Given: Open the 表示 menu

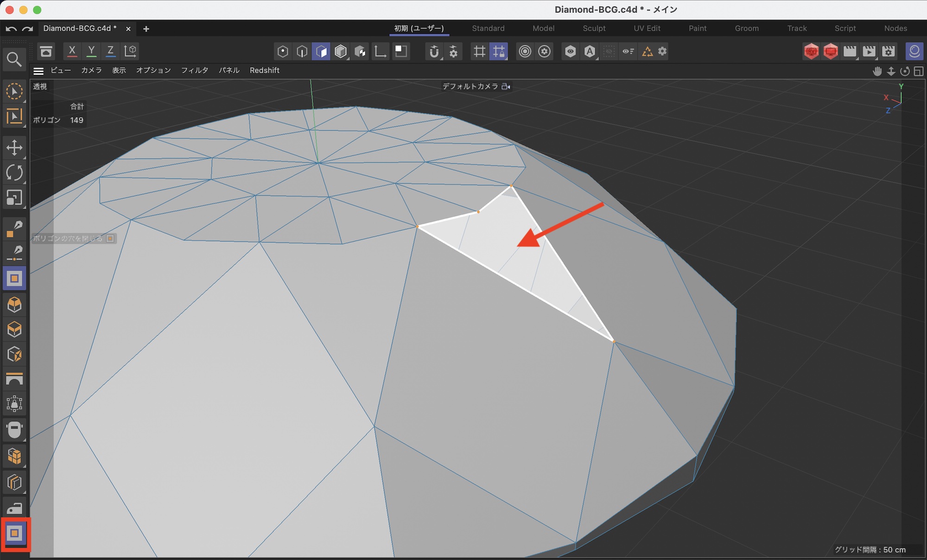Looking at the screenshot, I should point(119,70).
